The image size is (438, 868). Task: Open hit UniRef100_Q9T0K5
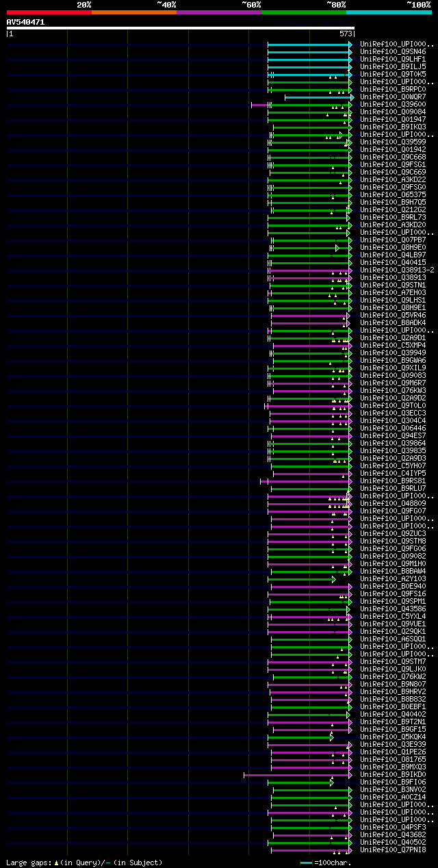tap(393, 74)
